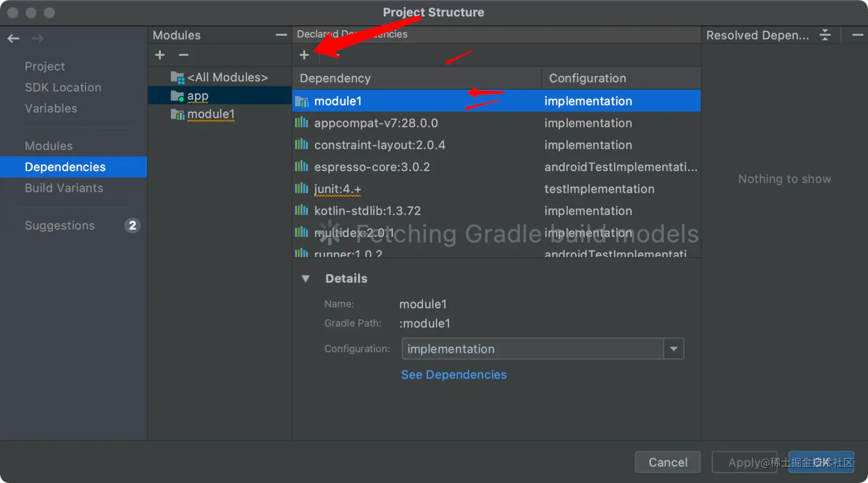This screenshot has height=483, width=868.
Task: Add a declared dependency with plus icon
Action: pyautogui.click(x=304, y=55)
